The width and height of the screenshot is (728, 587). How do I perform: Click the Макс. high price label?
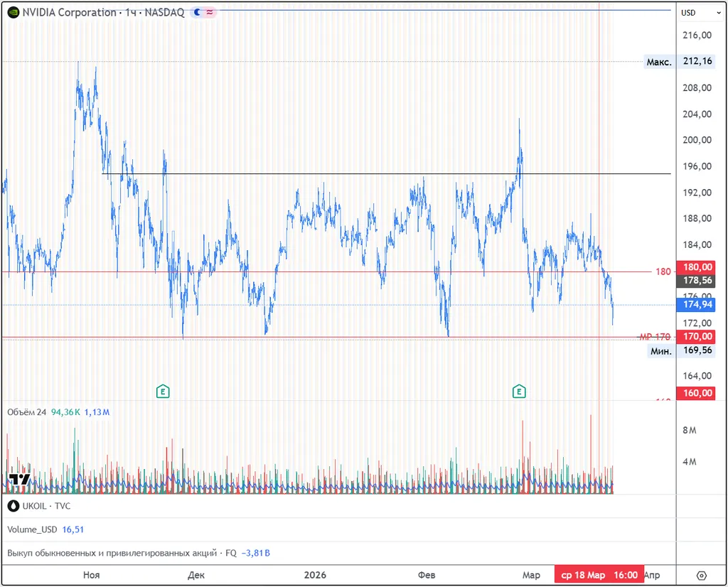point(658,62)
